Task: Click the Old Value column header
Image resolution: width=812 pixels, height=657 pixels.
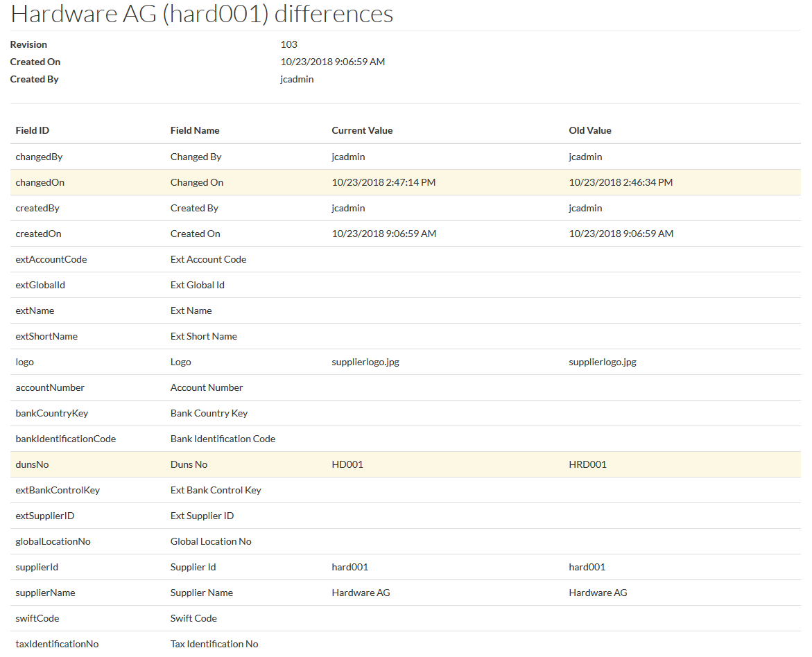Action: [590, 130]
